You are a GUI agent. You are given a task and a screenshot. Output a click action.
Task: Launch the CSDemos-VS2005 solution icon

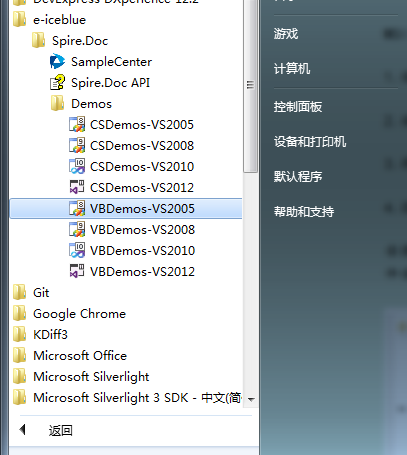coord(77,125)
